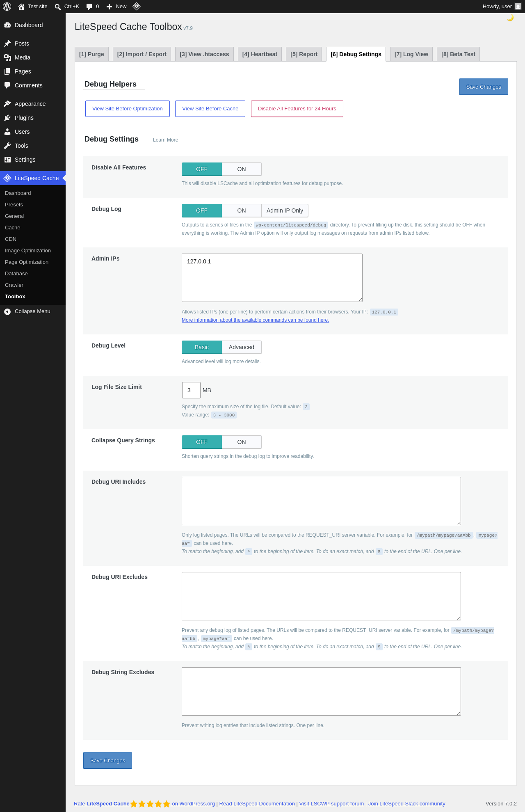Set Collapse Query Strings to ON
The width and height of the screenshot is (525, 812).
click(x=242, y=442)
